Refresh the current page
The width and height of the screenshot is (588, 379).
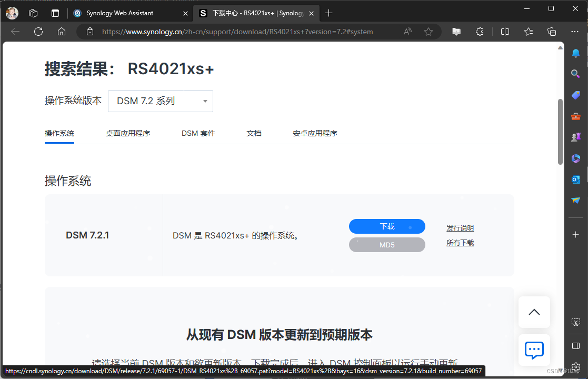coord(38,32)
